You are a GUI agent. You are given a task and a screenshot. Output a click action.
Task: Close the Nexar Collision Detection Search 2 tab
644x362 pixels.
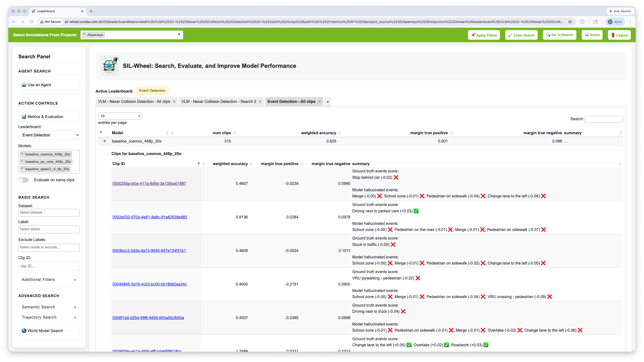click(260, 101)
